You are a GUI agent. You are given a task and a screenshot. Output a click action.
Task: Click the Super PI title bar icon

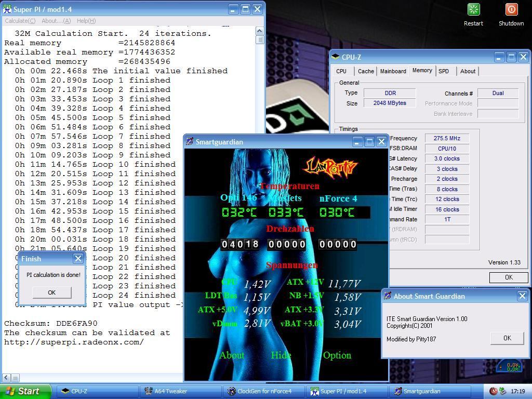tap(7, 9)
